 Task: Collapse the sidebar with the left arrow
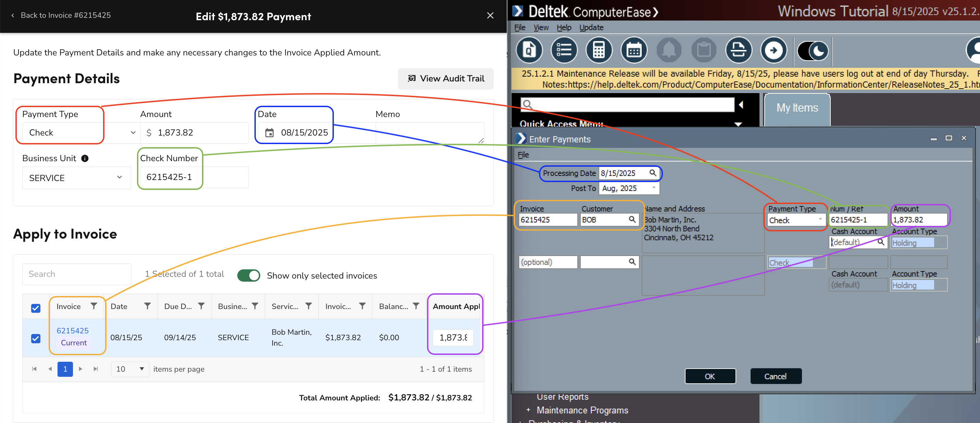click(741, 104)
